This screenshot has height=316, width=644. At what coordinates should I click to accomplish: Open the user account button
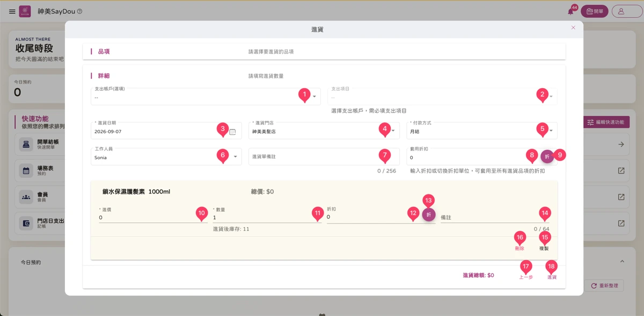[x=627, y=11]
